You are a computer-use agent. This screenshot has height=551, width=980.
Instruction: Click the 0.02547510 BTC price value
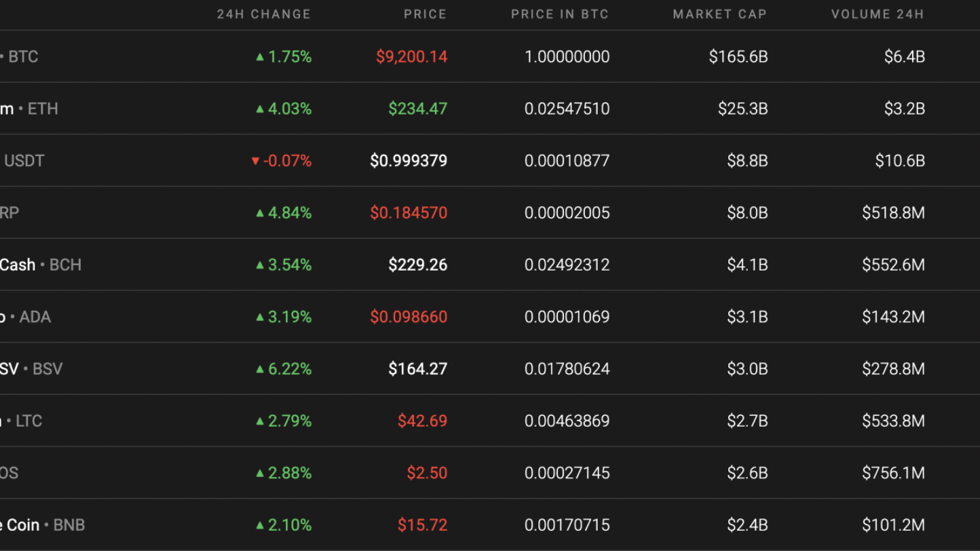pos(567,108)
